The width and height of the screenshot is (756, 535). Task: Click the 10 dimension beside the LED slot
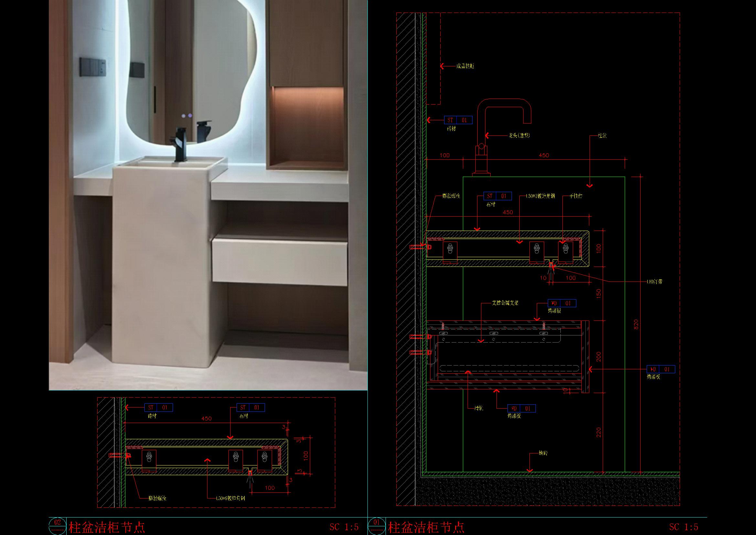tap(543, 278)
